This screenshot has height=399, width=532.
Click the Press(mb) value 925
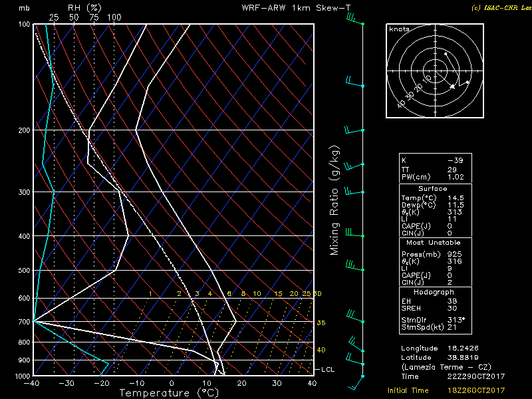[x=454, y=254]
